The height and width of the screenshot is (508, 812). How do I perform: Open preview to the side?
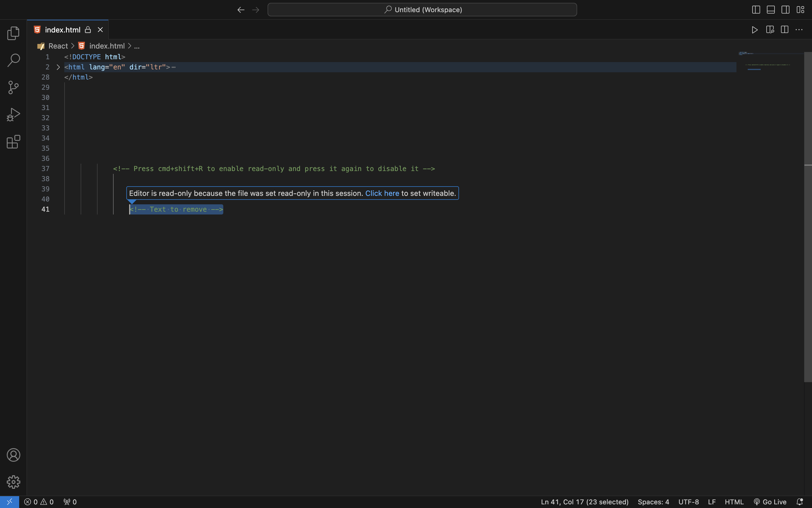point(770,30)
